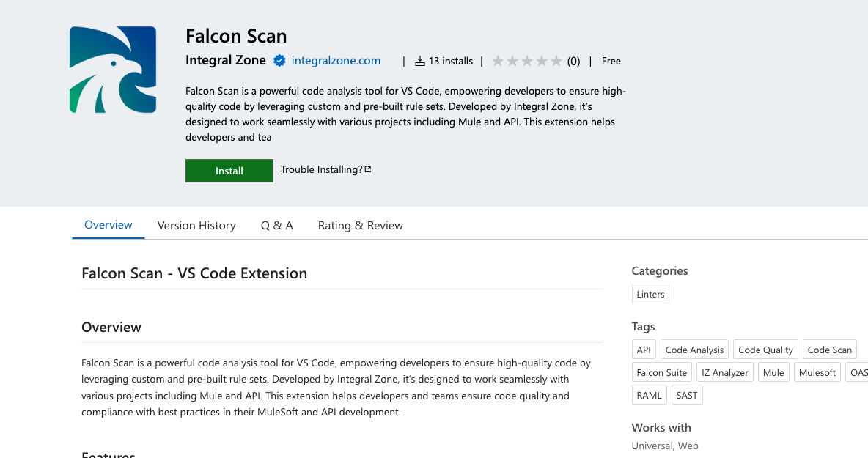Viewport: 868px width, 458px height.
Task: Go to the Rating & Review tab
Action: [361, 226]
